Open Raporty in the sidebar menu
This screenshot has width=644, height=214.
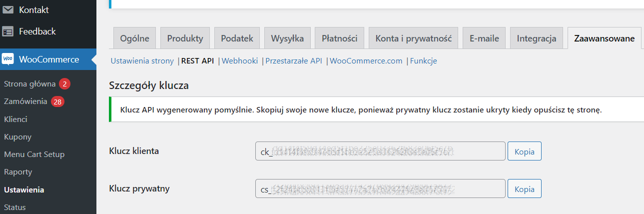[18, 172]
